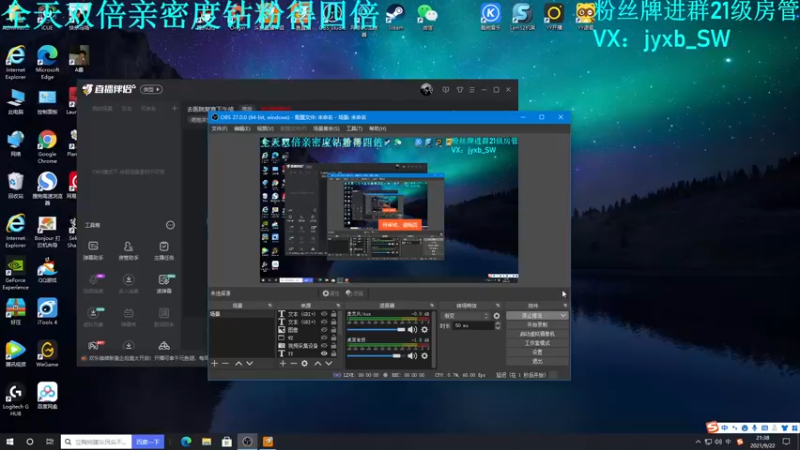
Task: Move the scene up in the 场景 list
Action: point(238,363)
